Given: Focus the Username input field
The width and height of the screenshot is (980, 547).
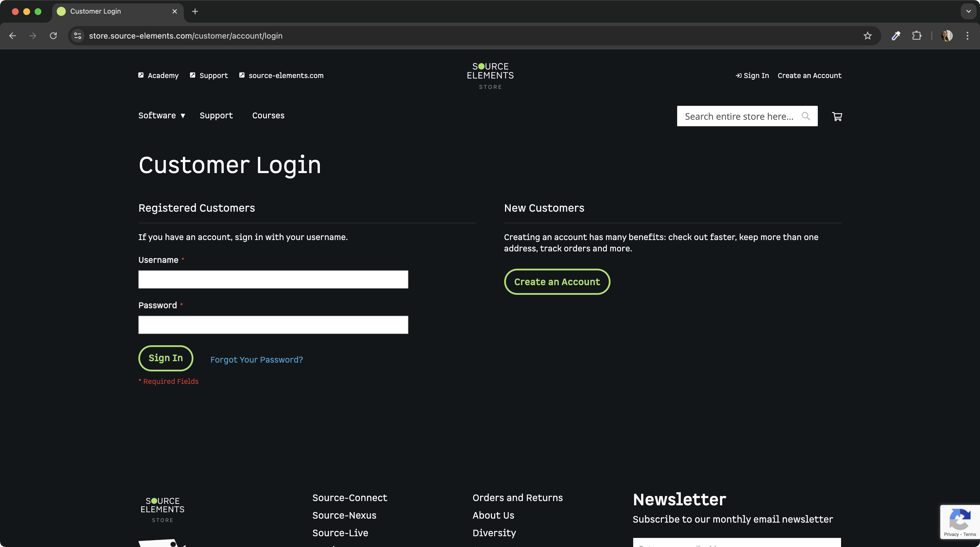Looking at the screenshot, I should [273, 279].
